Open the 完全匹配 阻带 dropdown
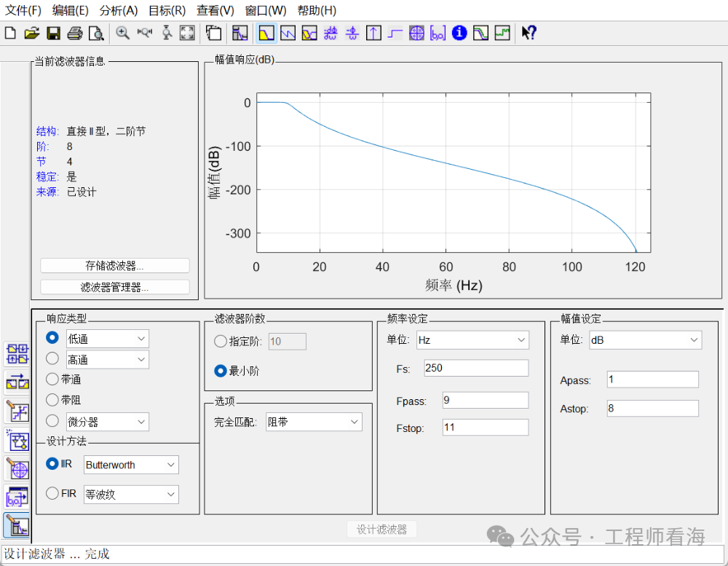Viewport: 728px width, 566px height. [314, 422]
